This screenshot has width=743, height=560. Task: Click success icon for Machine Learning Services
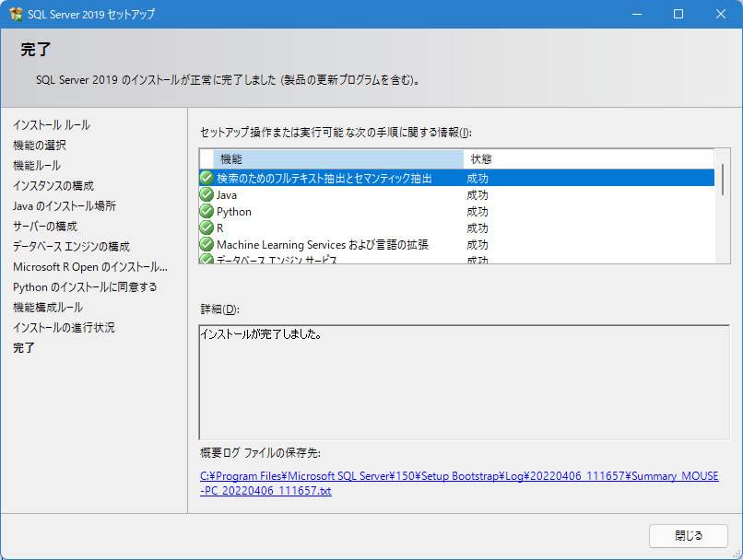(206, 245)
